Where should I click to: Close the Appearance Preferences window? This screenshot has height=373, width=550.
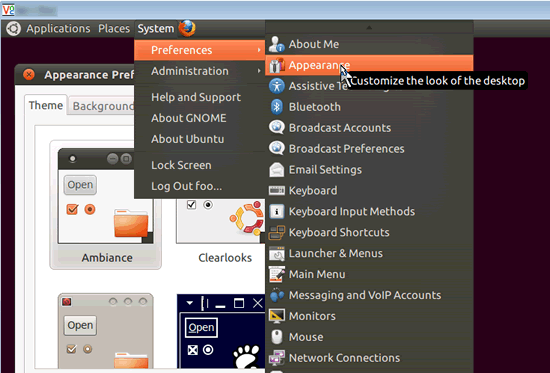[29, 74]
